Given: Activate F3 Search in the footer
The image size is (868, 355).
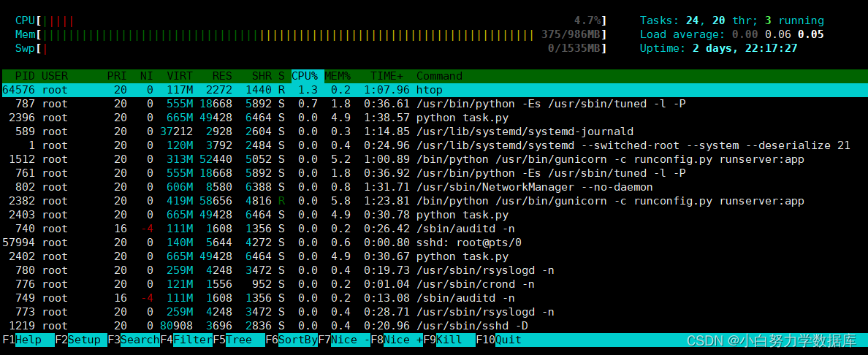Looking at the screenshot, I should coord(134,340).
